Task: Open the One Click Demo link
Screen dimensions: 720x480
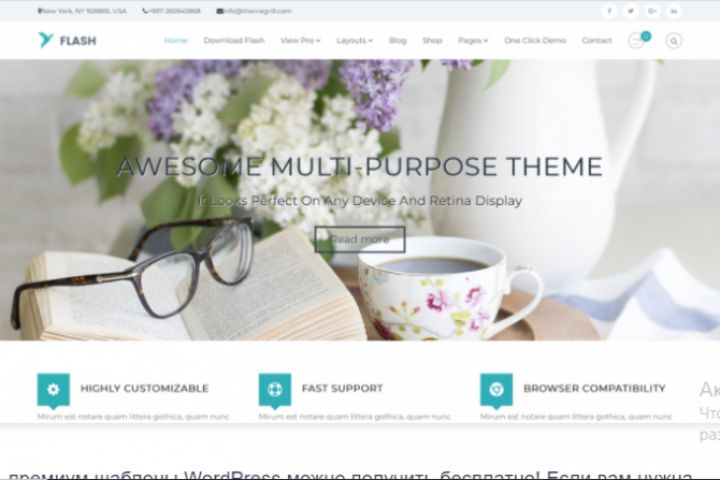Action: [x=535, y=40]
